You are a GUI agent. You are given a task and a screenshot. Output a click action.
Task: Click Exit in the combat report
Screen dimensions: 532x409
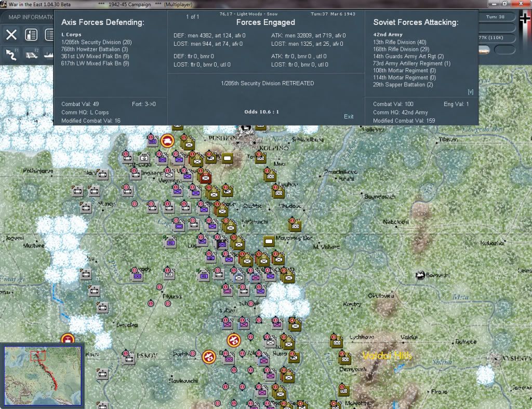click(x=349, y=116)
